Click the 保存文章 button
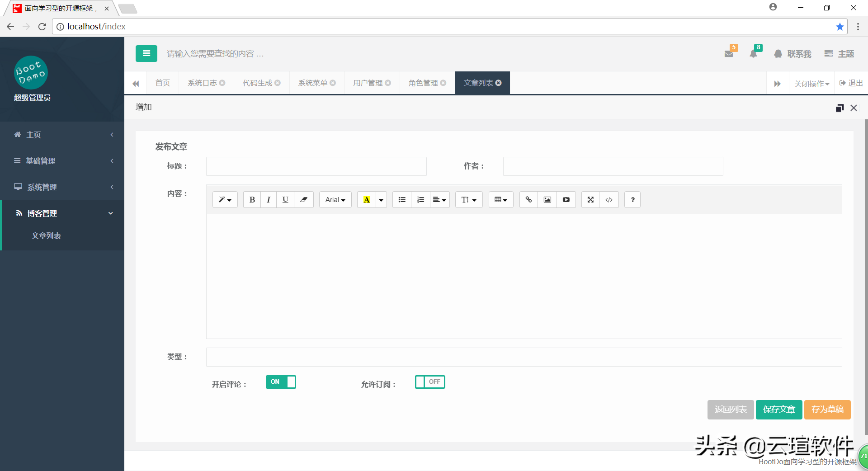 [x=779, y=410]
